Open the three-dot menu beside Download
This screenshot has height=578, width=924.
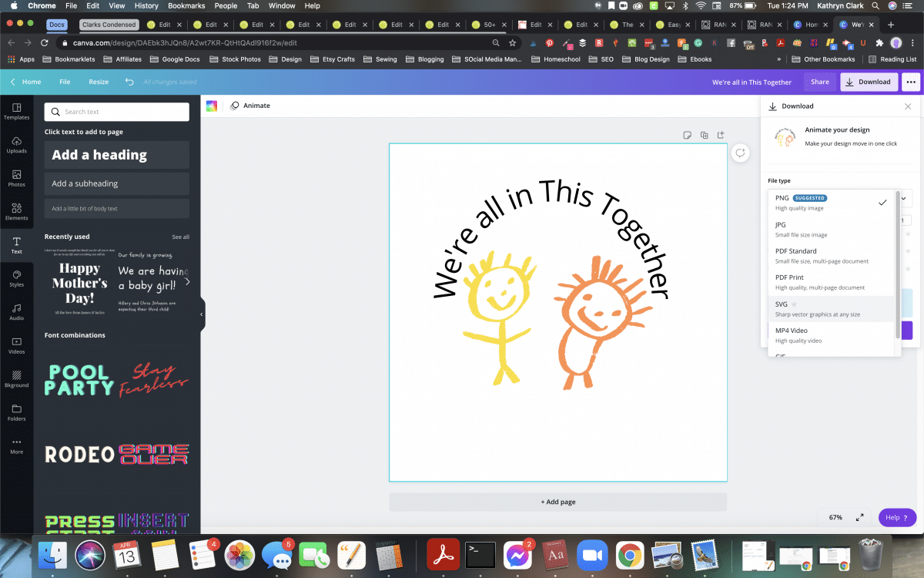[910, 82]
